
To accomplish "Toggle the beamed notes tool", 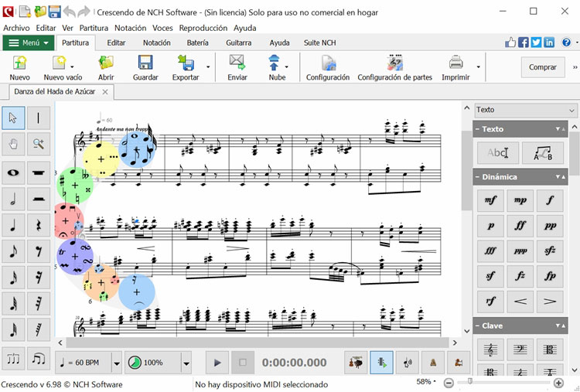I will point(39,358).
